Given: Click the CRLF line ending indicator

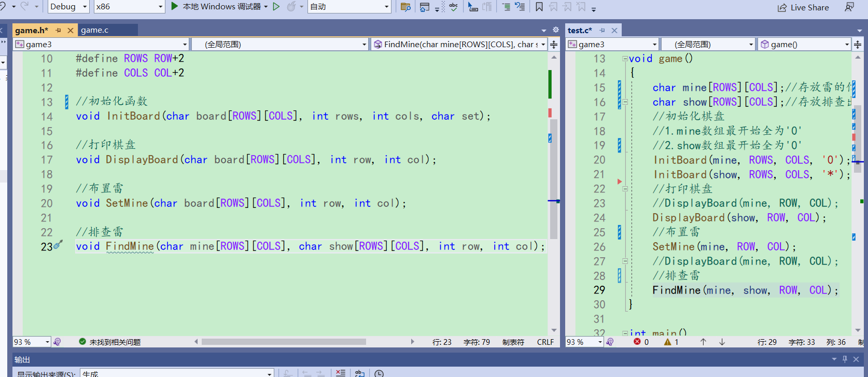Looking at the screenshot, I should tap(545, 342).
